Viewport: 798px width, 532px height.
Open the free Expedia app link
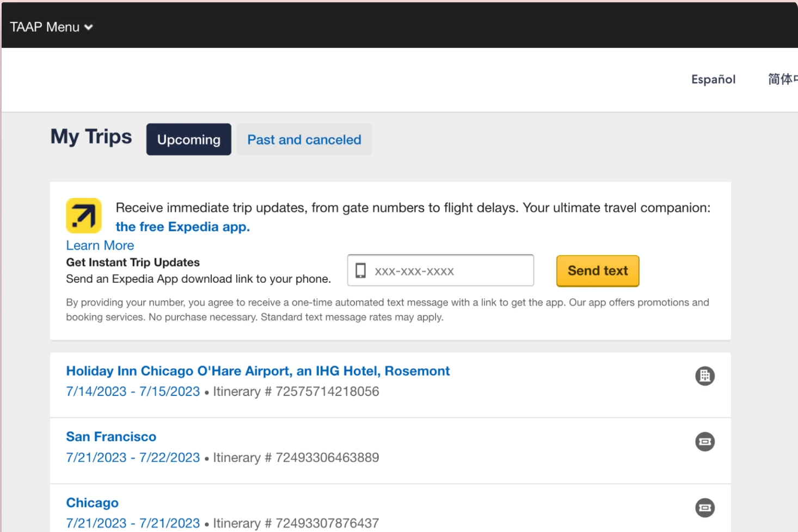(183, 226)
